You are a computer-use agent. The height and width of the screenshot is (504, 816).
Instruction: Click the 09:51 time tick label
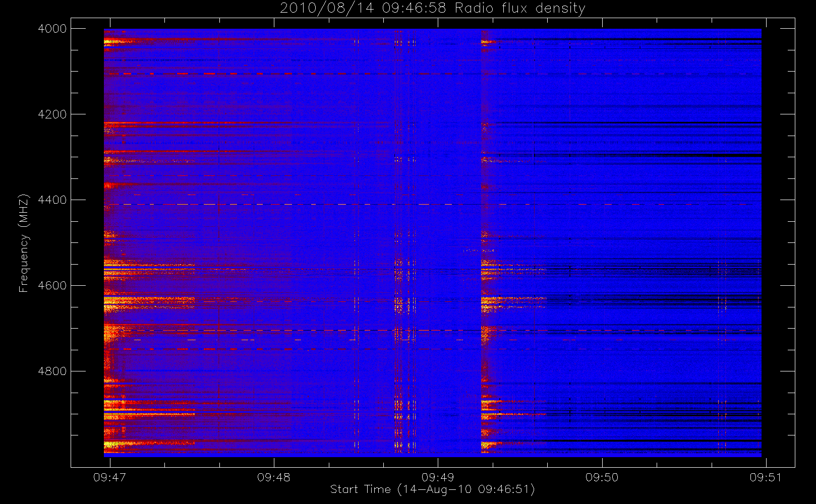click(766, 477)
